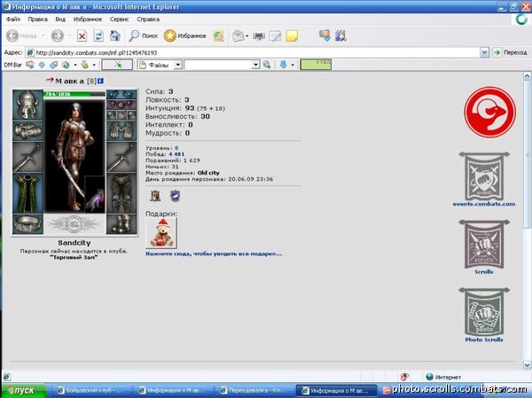Click the first DM Bar icon

[30, 65]
